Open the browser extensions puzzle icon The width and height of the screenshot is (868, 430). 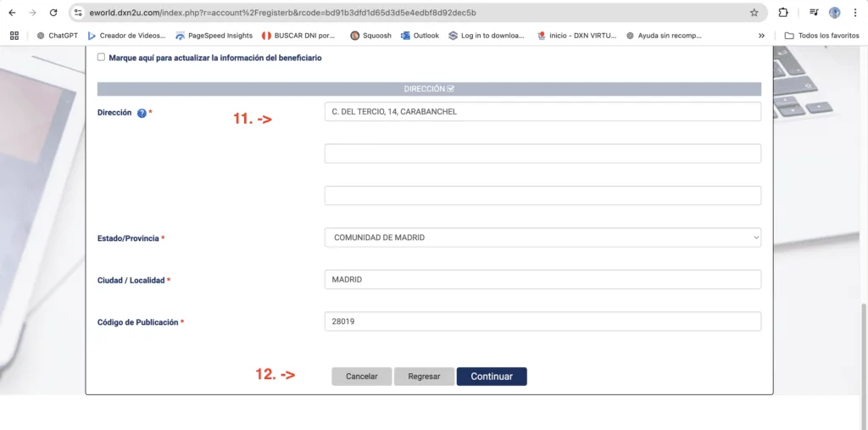(782, 13)
